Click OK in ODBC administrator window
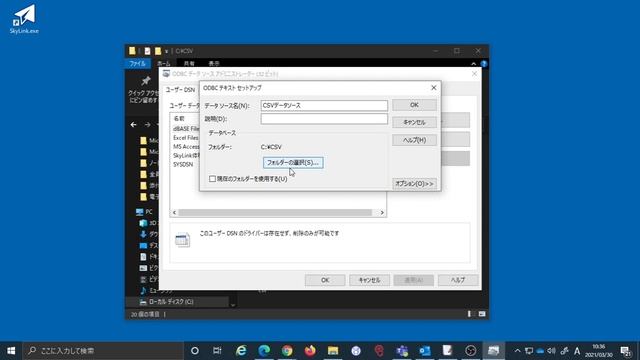This screenshot has height=360, width=640. click(325, 280)
